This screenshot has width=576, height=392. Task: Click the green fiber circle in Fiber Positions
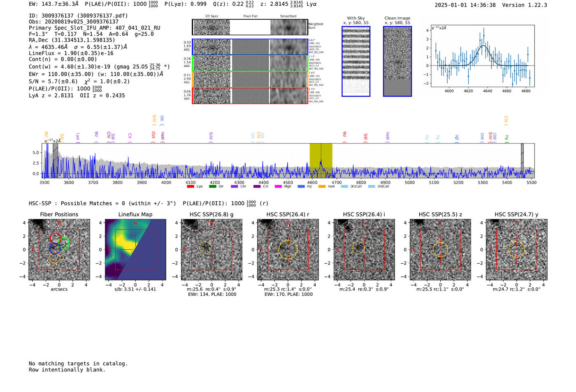click(63, 244)
